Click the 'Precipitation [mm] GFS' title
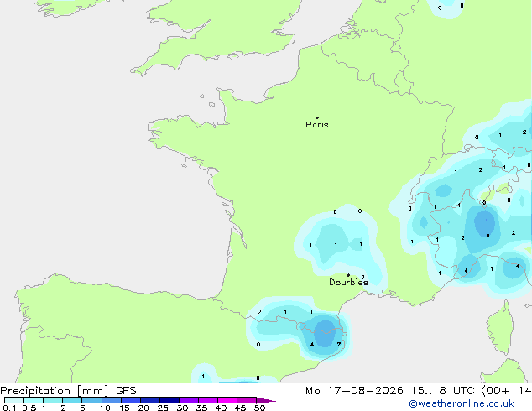 point(68,391)
